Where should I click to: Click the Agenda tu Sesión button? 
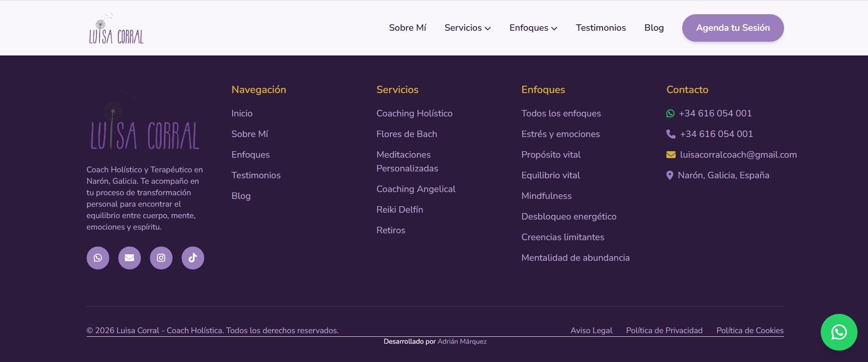[x=733, y=28]
